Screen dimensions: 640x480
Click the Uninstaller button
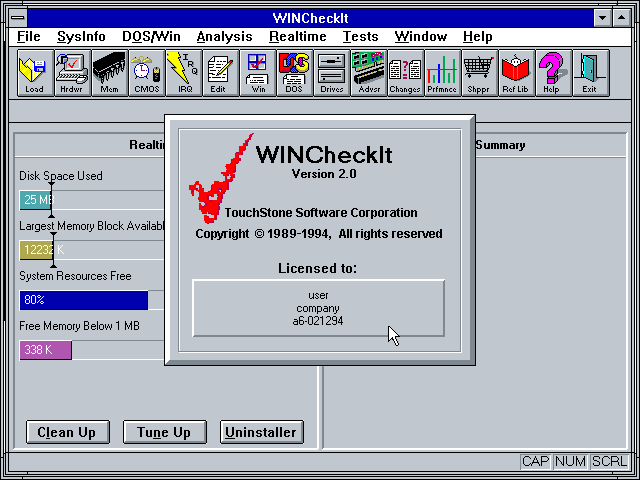[262, 432]
